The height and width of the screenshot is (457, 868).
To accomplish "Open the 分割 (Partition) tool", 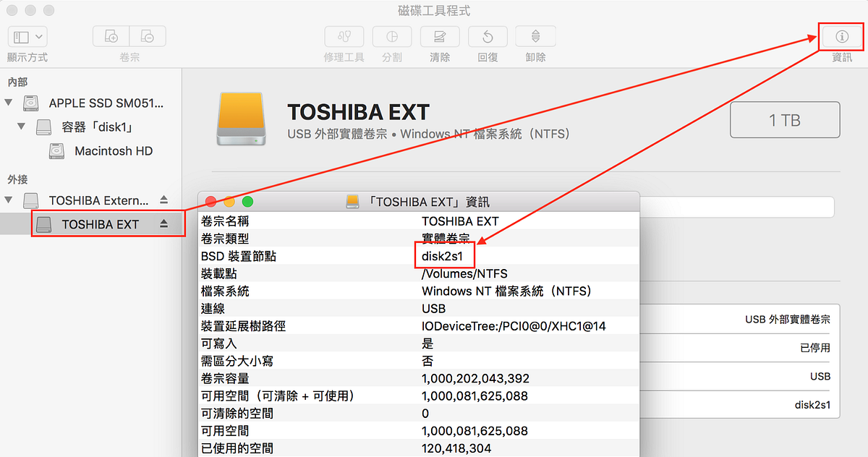I will coord(391,36).
